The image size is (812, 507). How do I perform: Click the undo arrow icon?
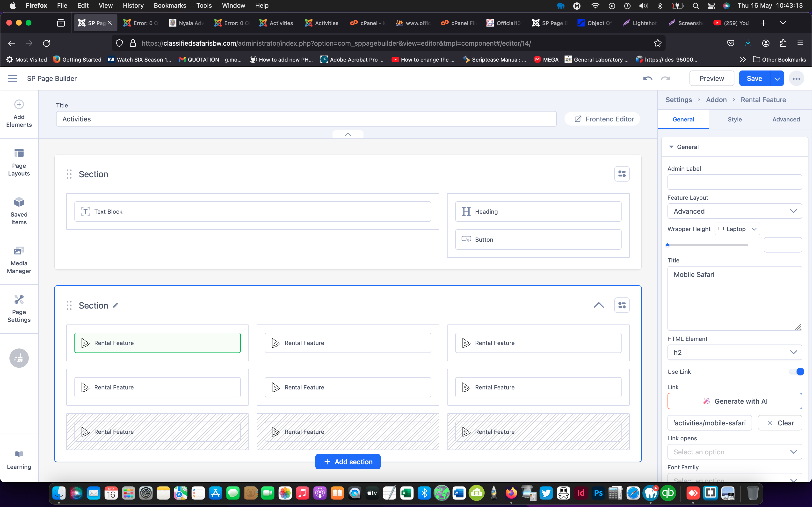coord(648,78)
